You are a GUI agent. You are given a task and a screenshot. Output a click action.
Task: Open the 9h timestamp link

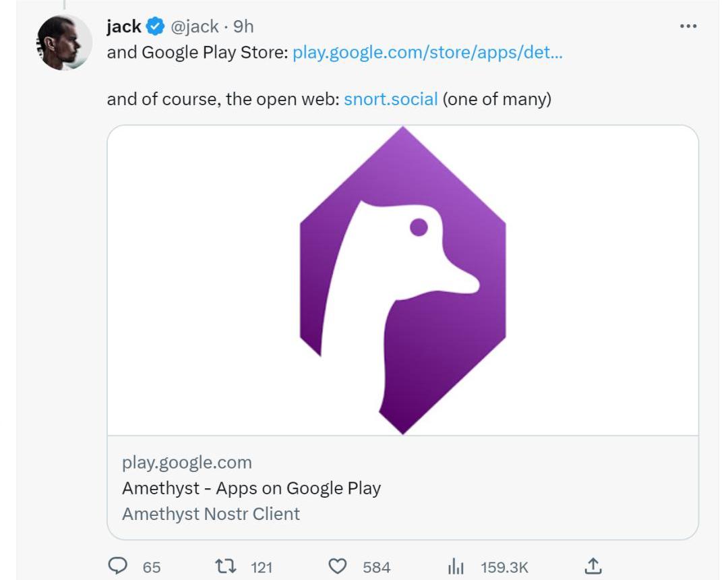pos(243,27)
